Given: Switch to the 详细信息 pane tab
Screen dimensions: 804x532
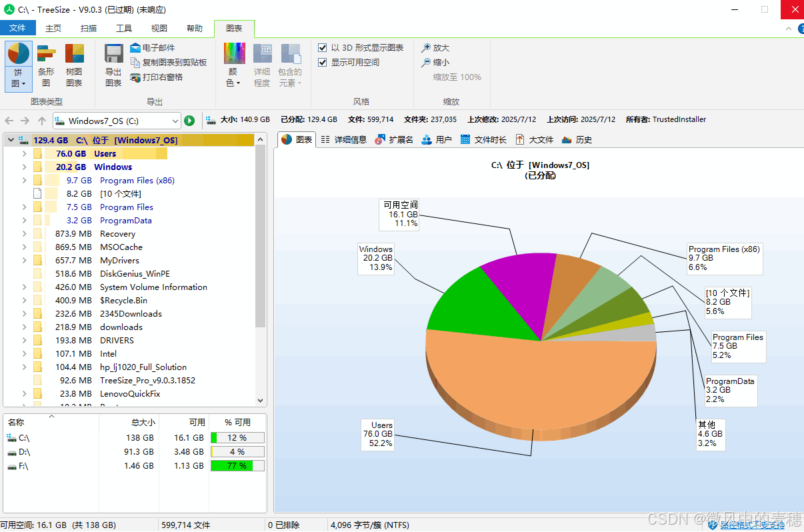Looking at the screenshot, I should point(343,140).
